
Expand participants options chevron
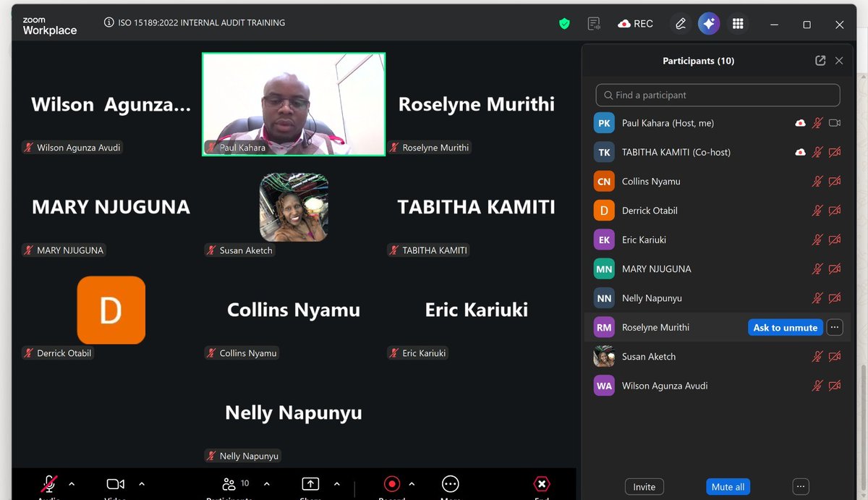pyautogui.click(x=266, y=484)
